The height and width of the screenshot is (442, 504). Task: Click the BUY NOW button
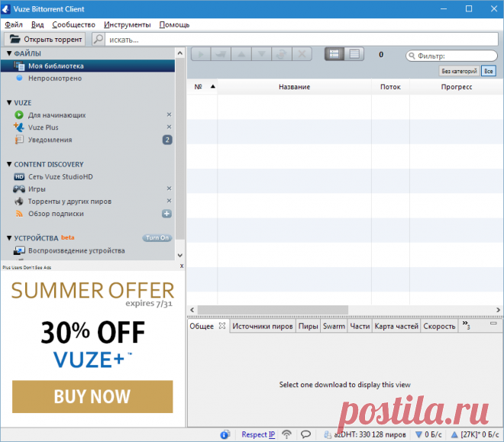click(92, 397)
